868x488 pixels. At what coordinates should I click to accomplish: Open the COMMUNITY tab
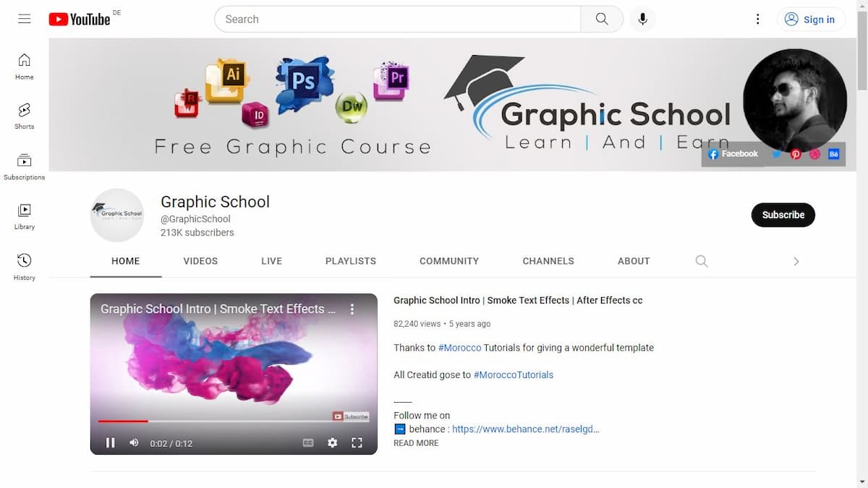click(x=449, y=261)
